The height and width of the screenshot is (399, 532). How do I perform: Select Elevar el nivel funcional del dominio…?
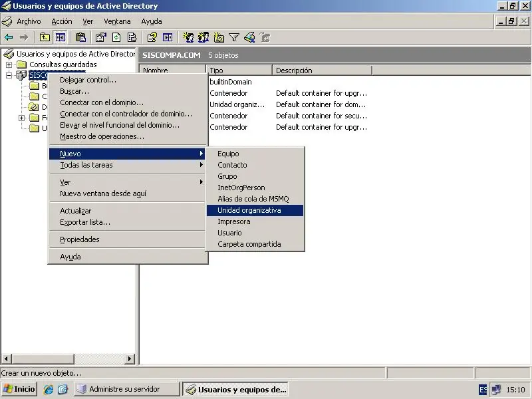pos(127,125)
